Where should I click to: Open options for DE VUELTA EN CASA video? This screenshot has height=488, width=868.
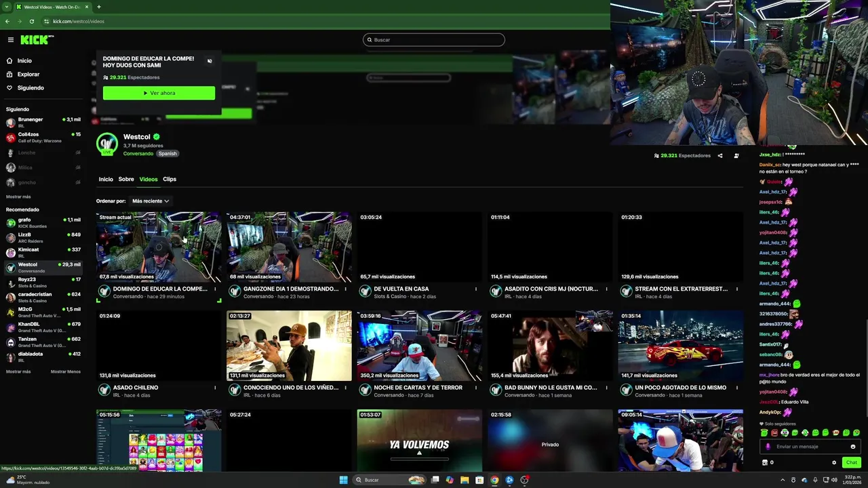click(x=476, y=289)
